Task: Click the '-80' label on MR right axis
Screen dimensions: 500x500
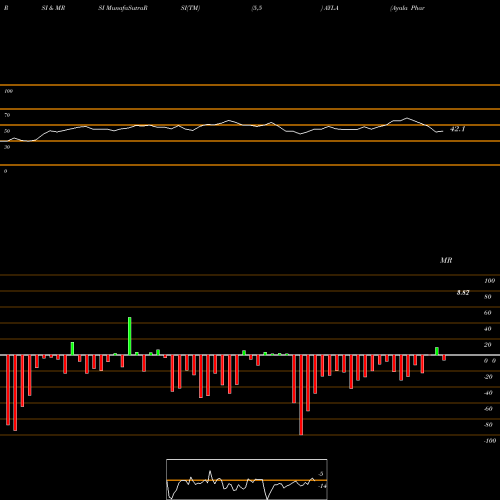Action: [x=488, y=425]
